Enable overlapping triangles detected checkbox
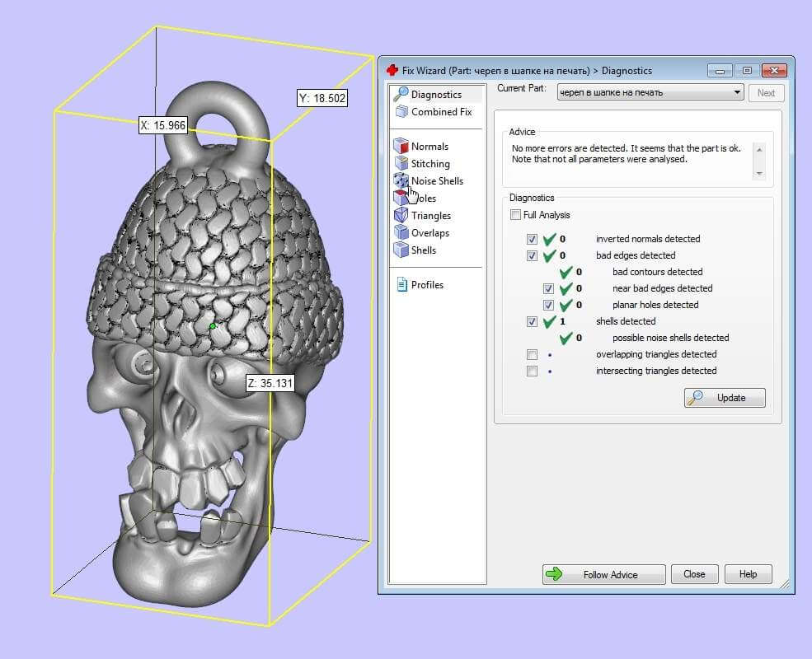The width and height of the screenshot is (812, 659). (533, 354)
